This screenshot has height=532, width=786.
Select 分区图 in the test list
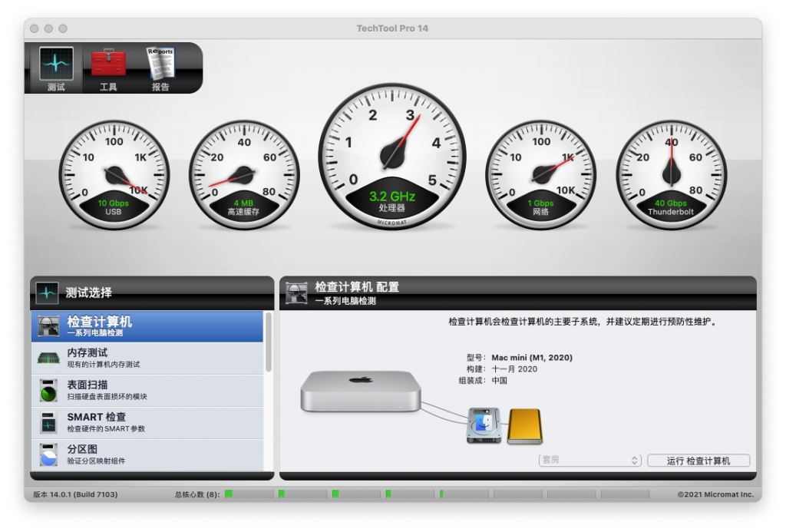click(147, 454)
